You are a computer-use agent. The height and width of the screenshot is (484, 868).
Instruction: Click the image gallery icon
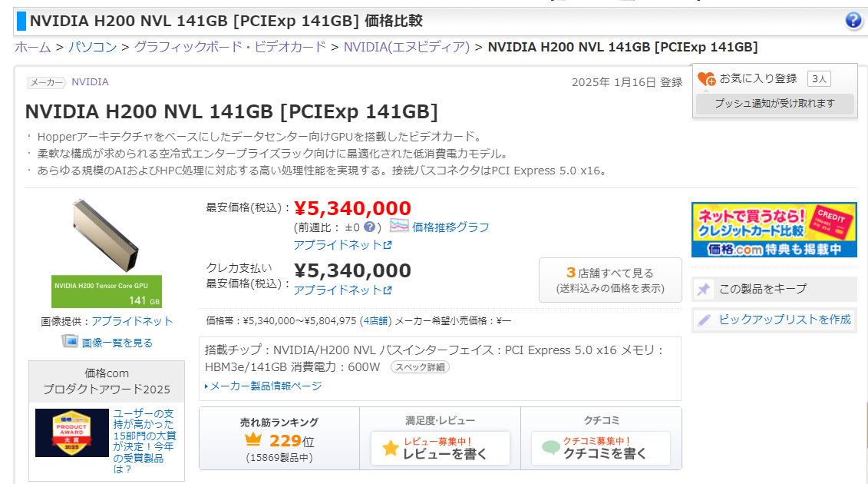70,342
